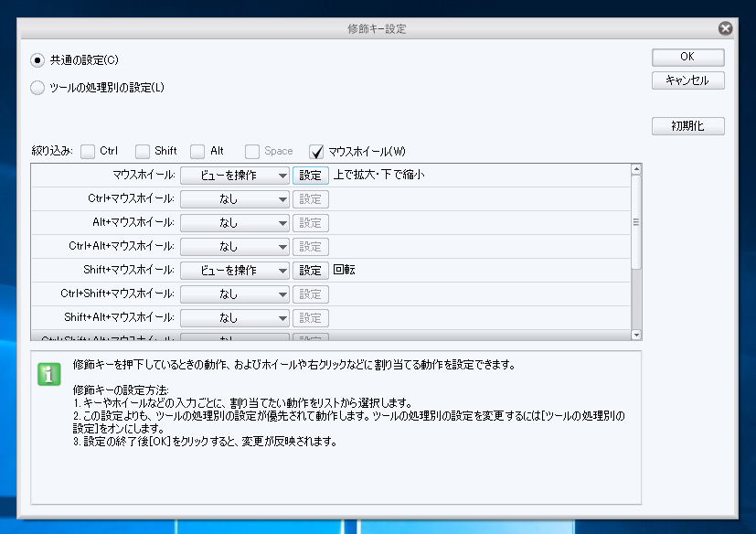Check the Shift filter checkbox
This screenshot has height=534, width=756.
tap(143, 152)
